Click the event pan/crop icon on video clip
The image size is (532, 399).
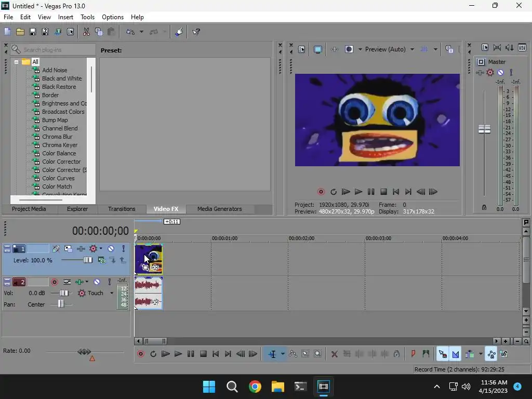point(145,268)
